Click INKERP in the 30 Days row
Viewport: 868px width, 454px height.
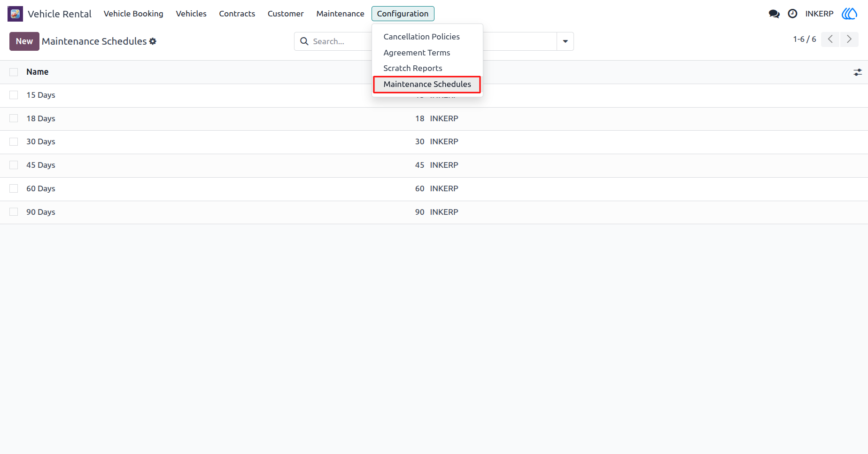click(444, 141)
